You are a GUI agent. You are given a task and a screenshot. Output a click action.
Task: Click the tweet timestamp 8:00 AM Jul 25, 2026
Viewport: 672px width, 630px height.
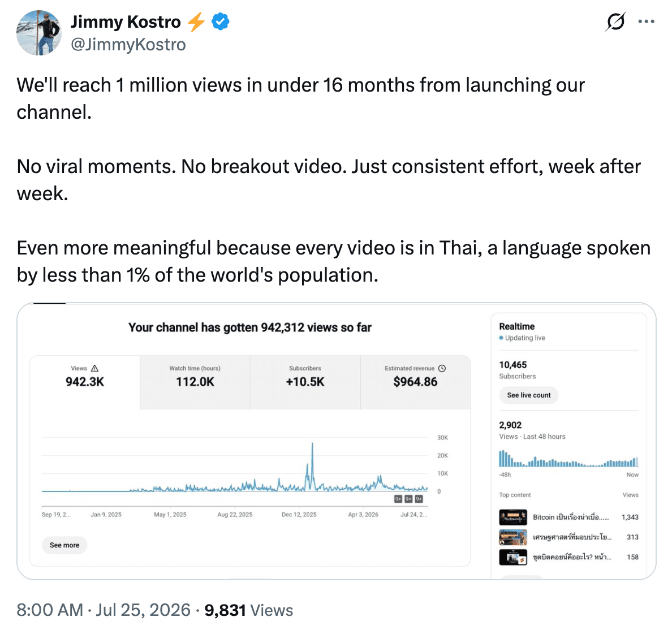104,610
